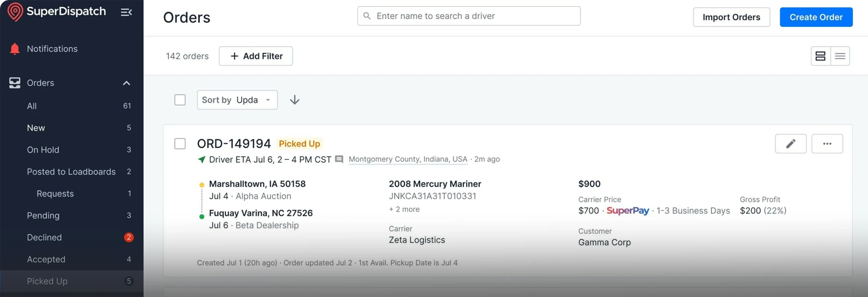This screenshot has height=297, width=868.
Task: Click the driver search field
Action: point(469,16)
